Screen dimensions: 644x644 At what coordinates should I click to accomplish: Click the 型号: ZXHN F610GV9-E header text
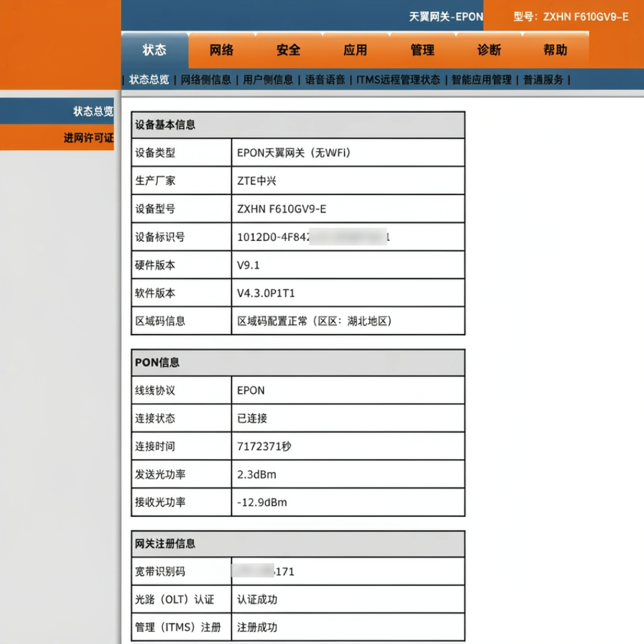click(571, 17)
